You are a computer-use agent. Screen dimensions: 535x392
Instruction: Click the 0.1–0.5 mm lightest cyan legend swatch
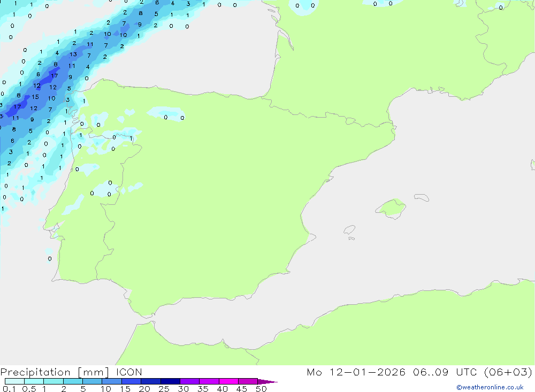pos(14,381)
